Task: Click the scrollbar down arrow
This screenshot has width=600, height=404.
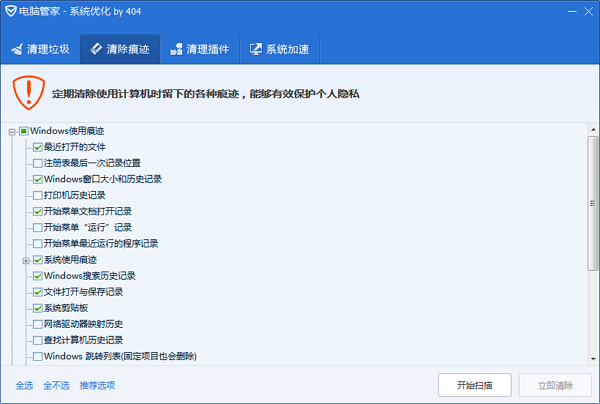Action: (593, 359)
